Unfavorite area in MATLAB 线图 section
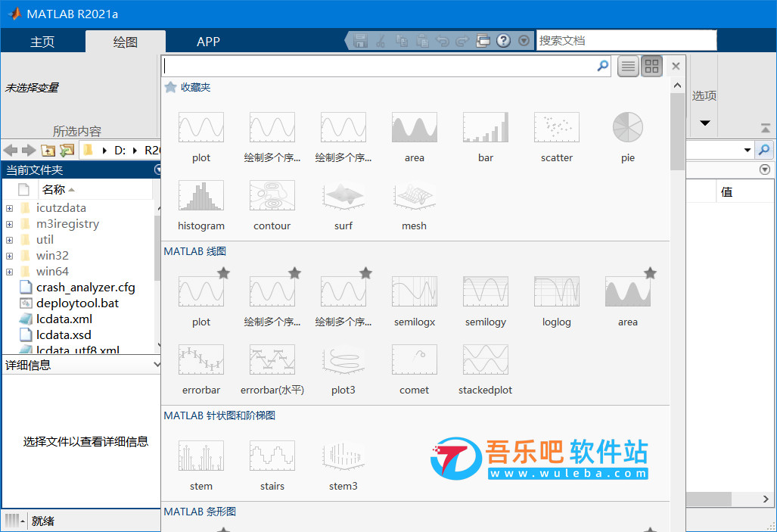This screenshot has height=532, width=777. (x=650, y=272)
